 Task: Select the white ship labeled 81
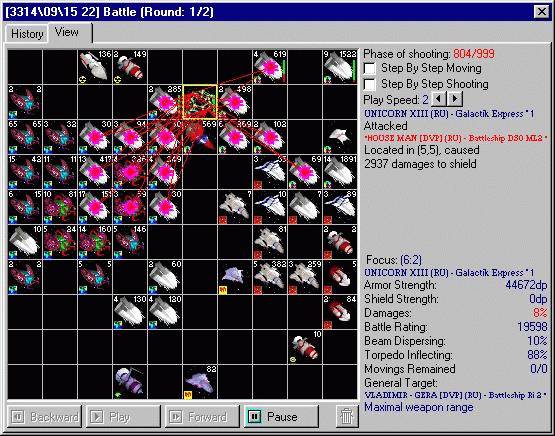270,242
